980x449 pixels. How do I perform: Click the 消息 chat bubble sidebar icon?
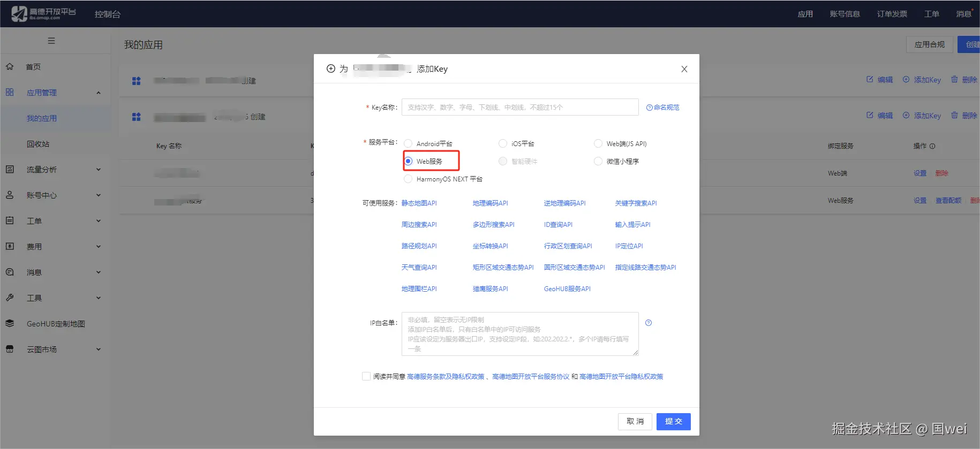click(x=10, y=272)
